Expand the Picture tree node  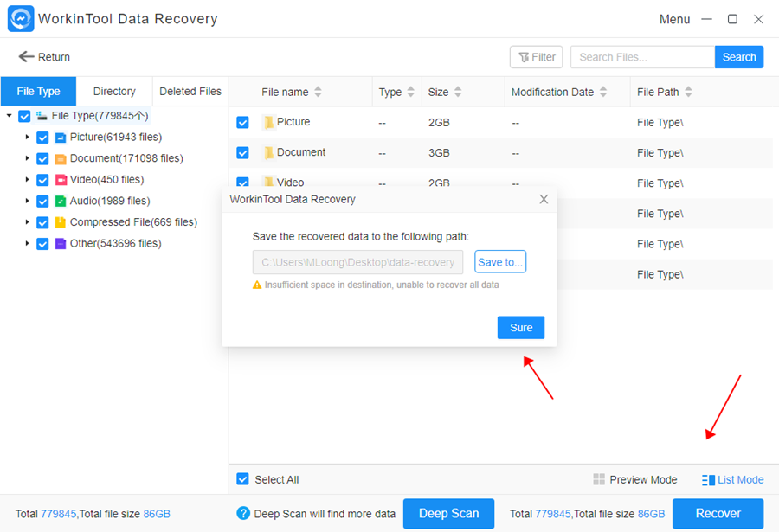pos(28,137)
